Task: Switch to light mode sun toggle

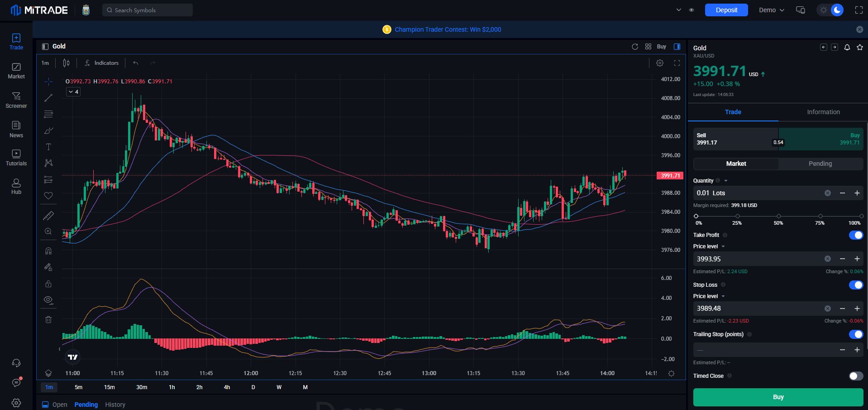Action: point(824,10)
